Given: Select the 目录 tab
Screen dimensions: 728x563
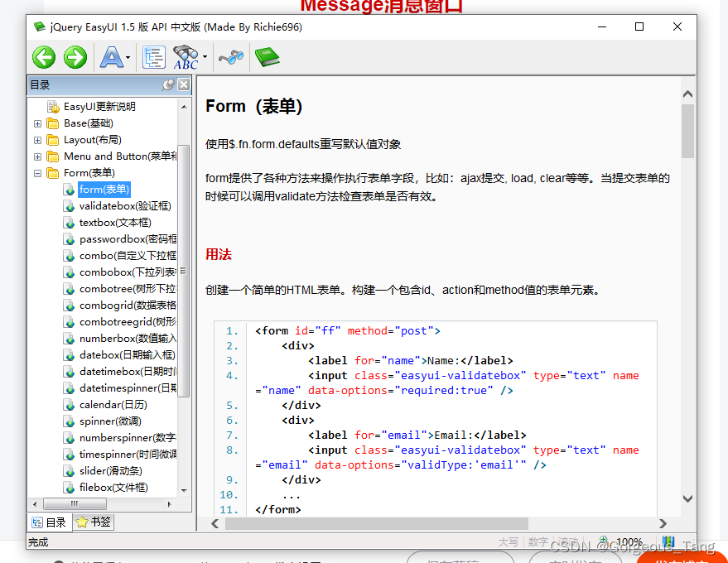Looking at the screenshot, I should point(50,522).
